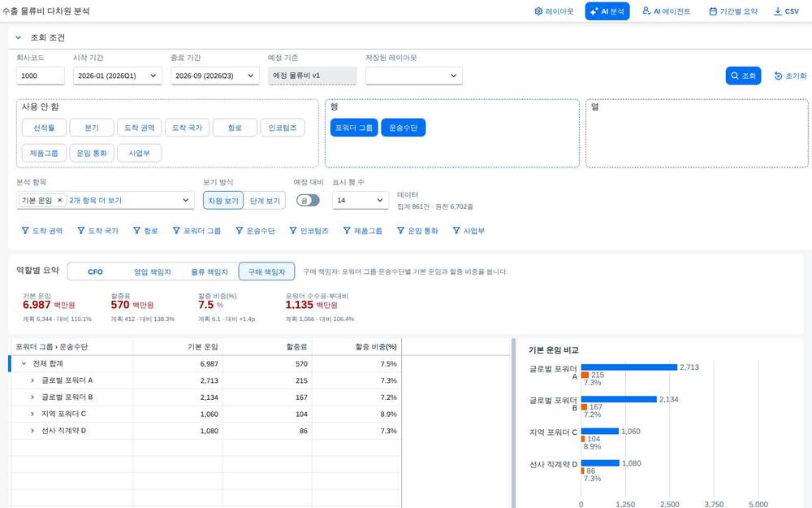Screen dimensions: 812x508
Task: Switch to the CFO role tab
Action: pos(95,271)
